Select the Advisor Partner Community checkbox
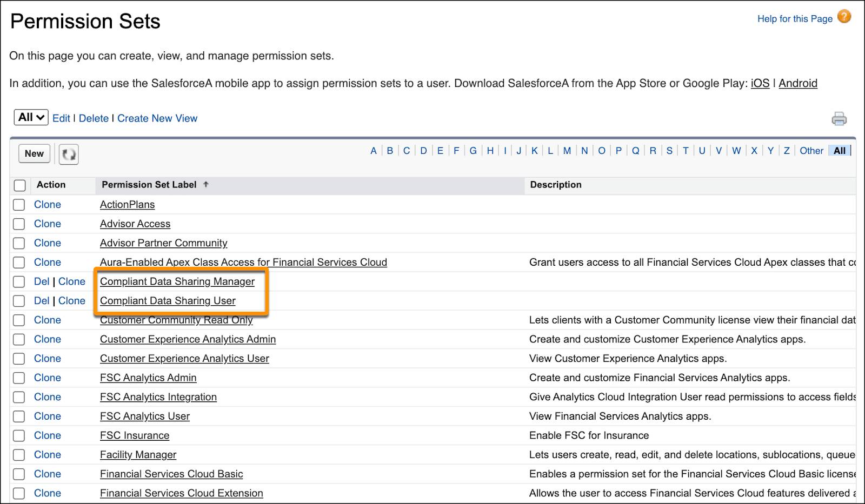 click(x=19, y=243)
